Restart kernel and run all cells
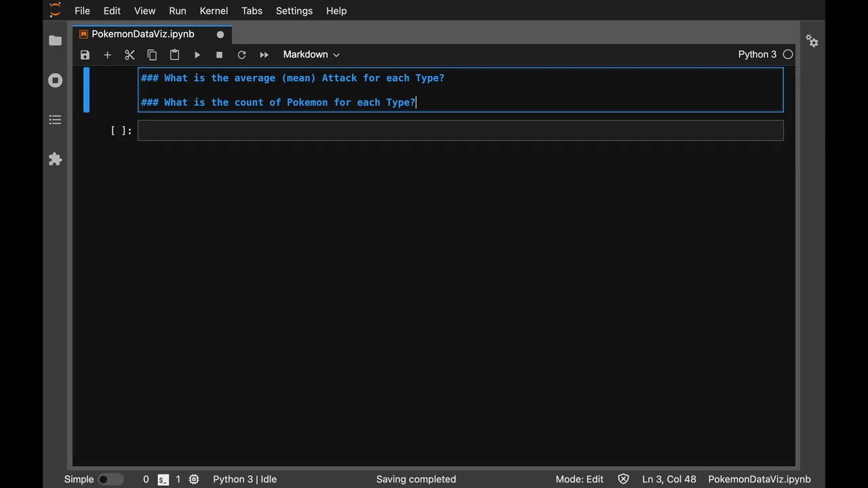 [264, 55]
